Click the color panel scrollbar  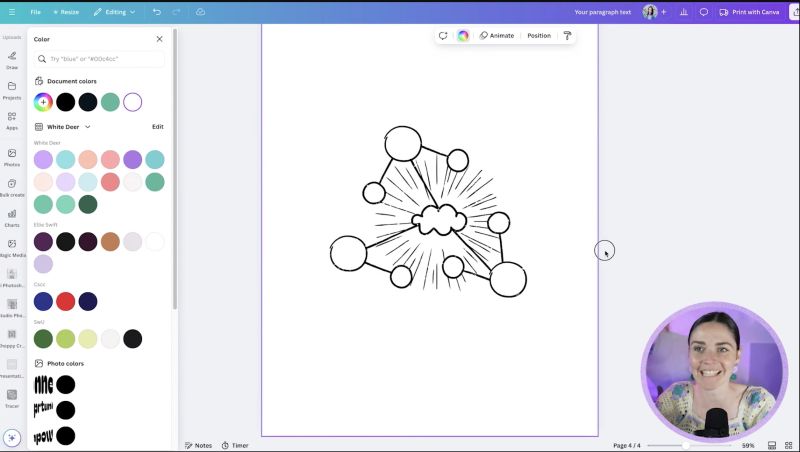(x=175, y=168)
